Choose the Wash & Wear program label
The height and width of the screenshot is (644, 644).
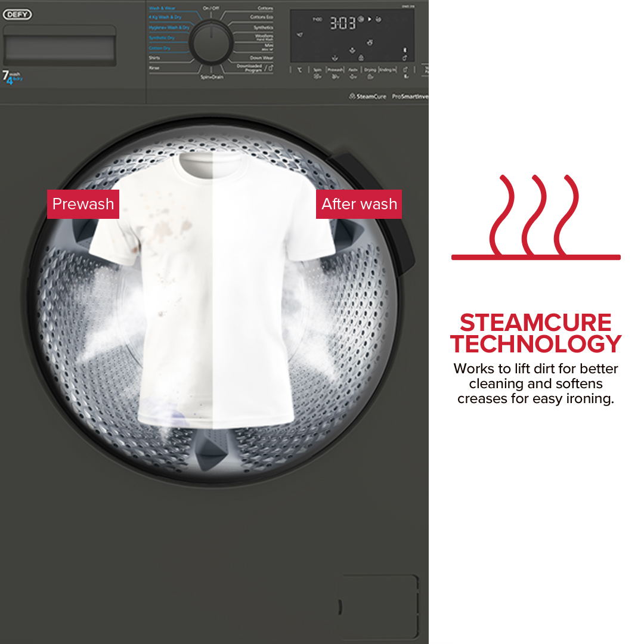pos(162,8)
